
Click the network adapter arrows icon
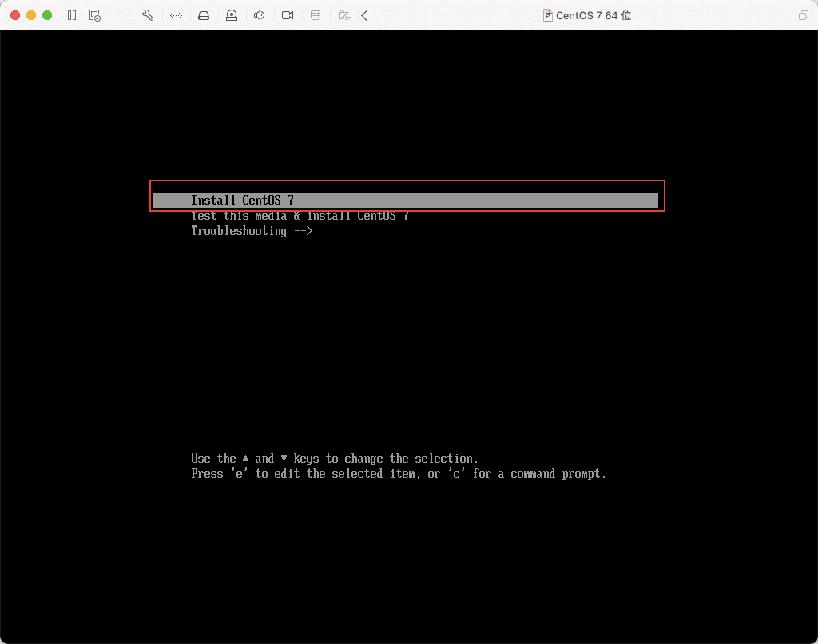coord(176,15)
